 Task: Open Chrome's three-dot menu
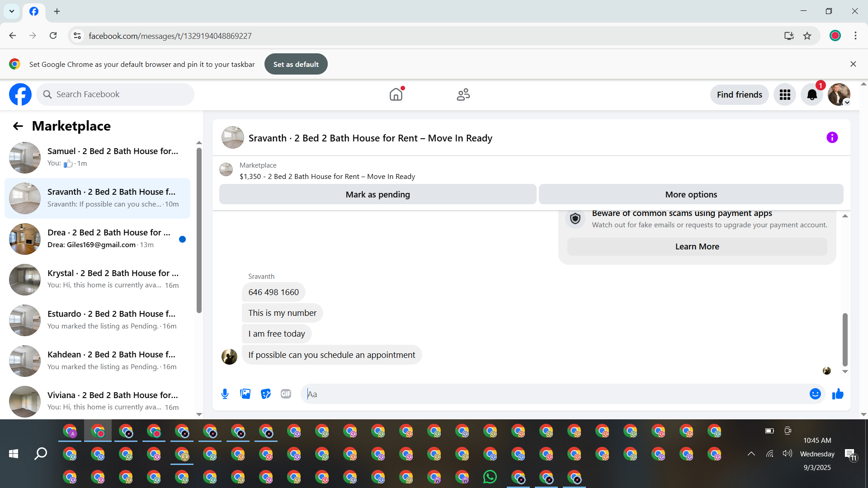855,36
